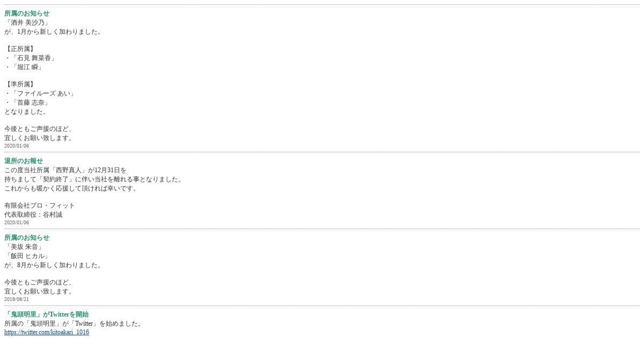Click the 【正所属】 label

20,49
